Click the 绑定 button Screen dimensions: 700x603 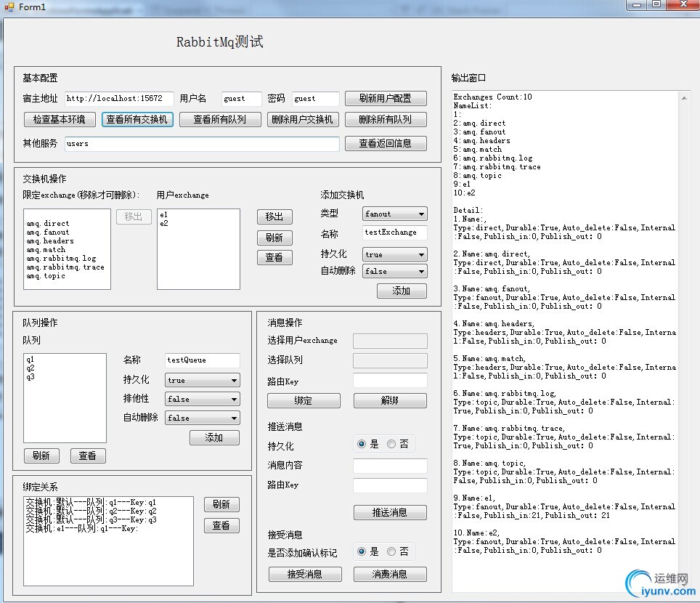pos(304,400)
